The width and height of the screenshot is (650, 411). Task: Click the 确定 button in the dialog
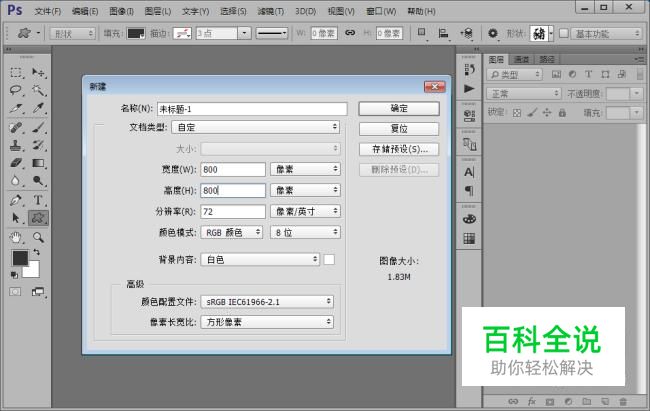pos(399,109)
